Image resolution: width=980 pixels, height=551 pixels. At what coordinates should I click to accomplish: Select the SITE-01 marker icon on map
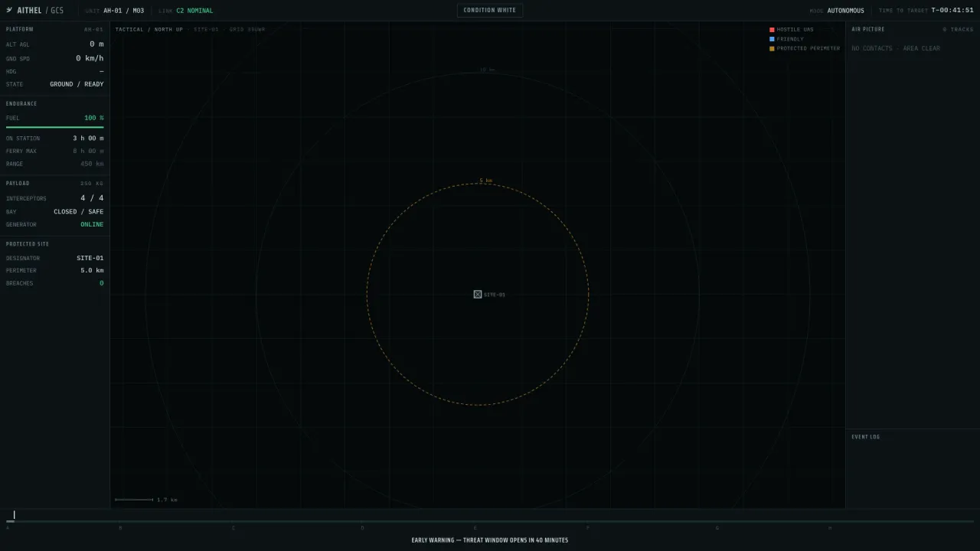point(478,294)
